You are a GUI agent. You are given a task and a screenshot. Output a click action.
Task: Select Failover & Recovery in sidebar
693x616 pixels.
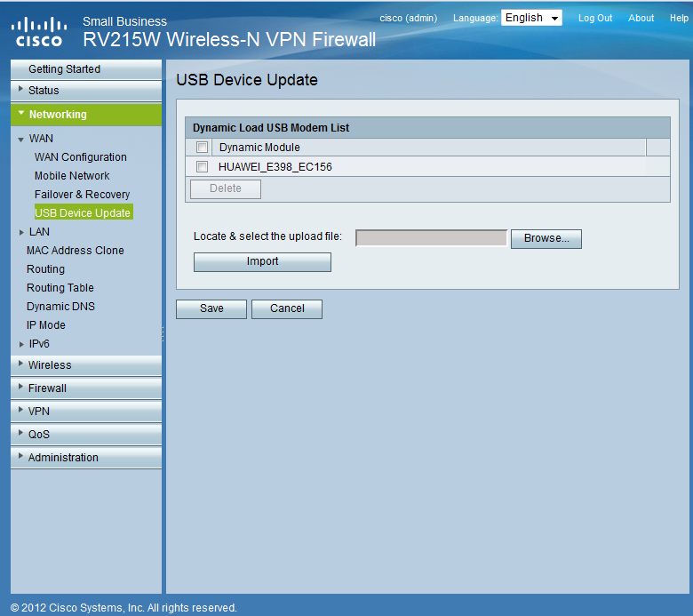pos(82,195)
